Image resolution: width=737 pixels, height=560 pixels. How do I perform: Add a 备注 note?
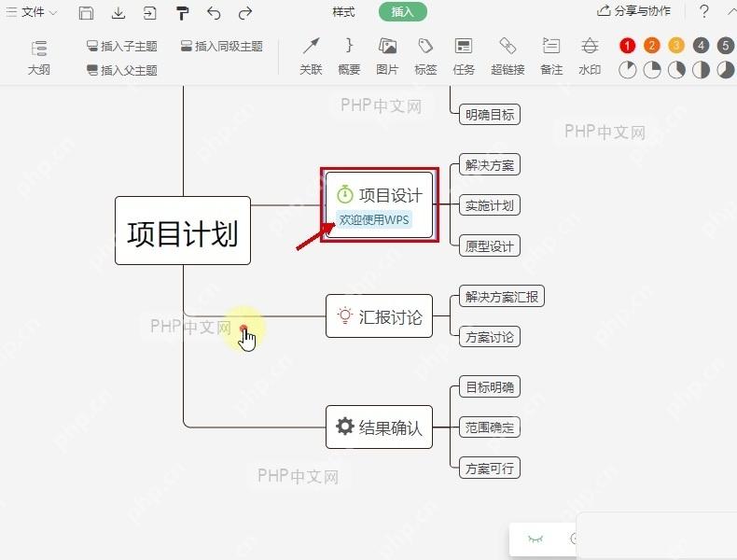click(x=551, y=57)
